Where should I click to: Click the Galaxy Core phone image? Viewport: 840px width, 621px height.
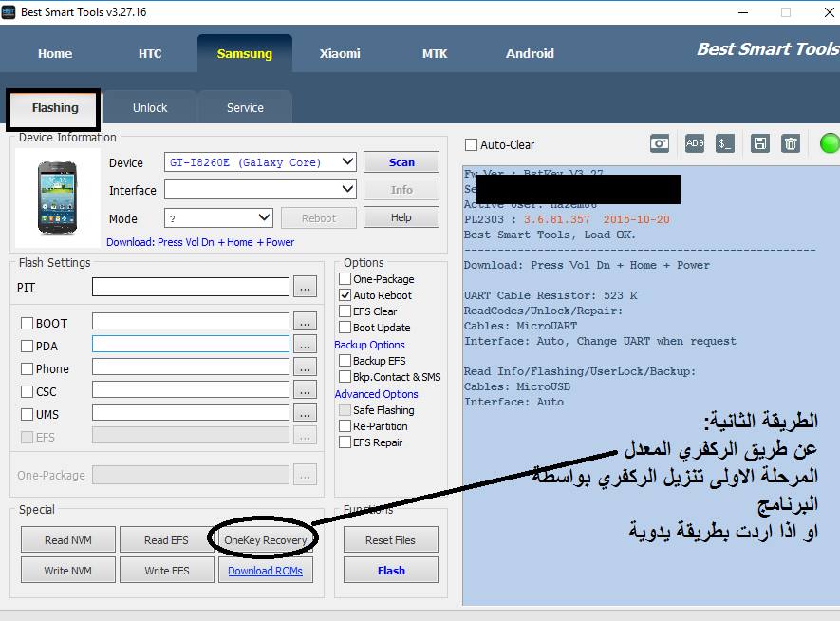point(57,198)
